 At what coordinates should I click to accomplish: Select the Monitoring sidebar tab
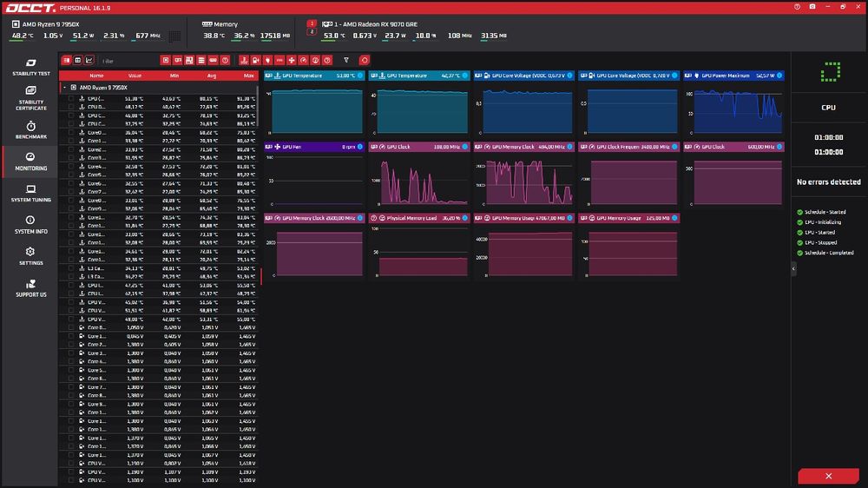31,162
